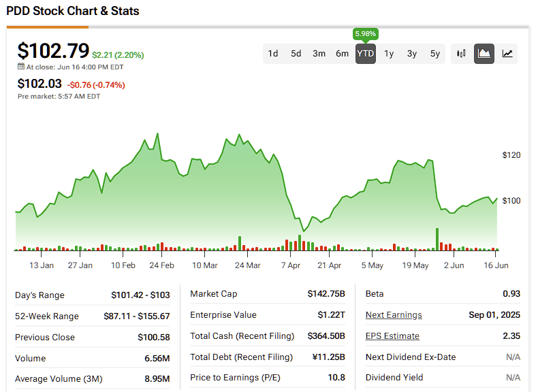The height and width of the screenshot is (392, 538).
Task: Select the 5d time range
Action: pos(296,54)
